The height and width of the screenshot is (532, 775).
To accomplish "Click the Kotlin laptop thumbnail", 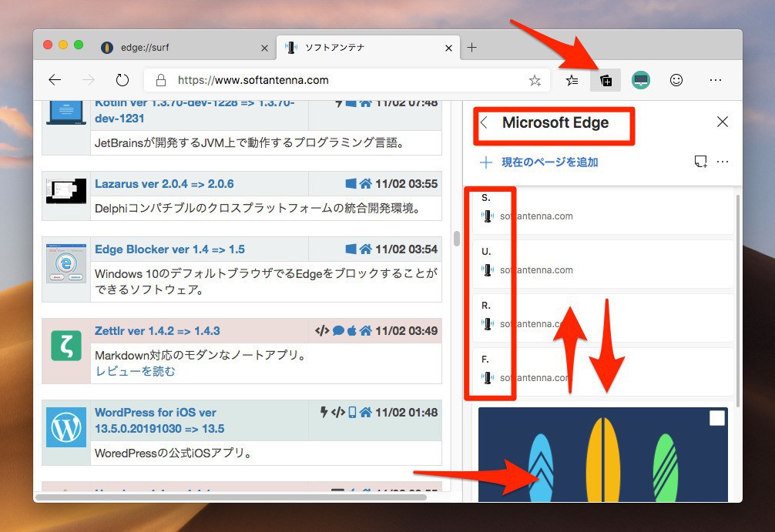I will [66, 112].
